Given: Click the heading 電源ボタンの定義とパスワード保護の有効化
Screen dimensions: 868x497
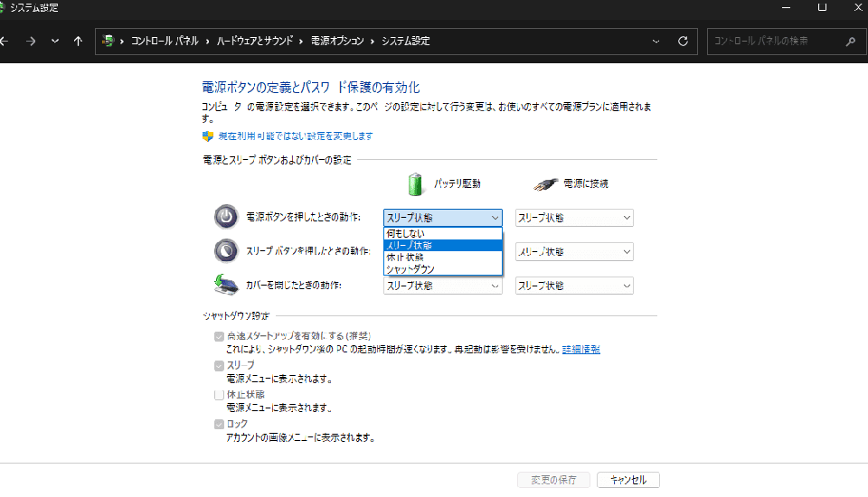Looking at the screenshot, I should pos(310,88).
